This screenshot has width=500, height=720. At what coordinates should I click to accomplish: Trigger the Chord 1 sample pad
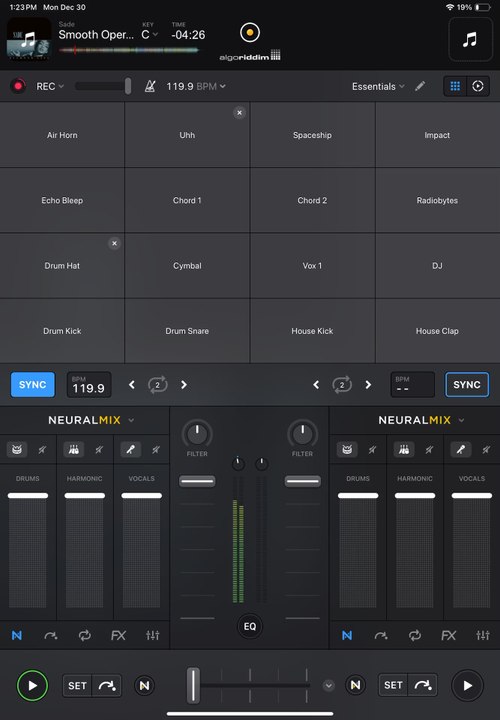click(187, 200)
